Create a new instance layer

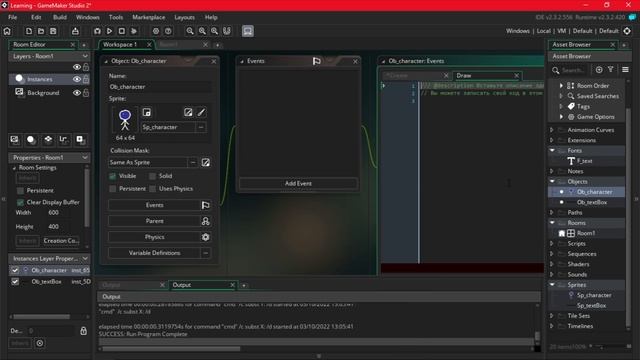click(x=31, y=140)
